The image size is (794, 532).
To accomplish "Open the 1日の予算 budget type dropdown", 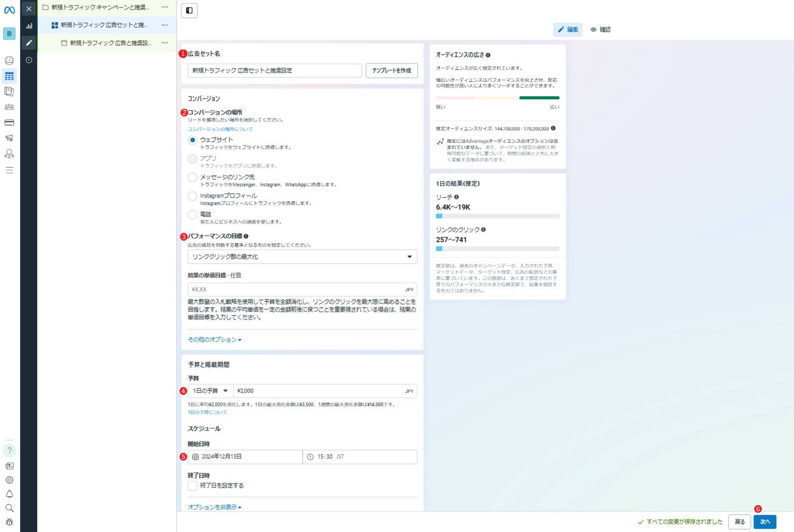I will [x=210, y=391].
